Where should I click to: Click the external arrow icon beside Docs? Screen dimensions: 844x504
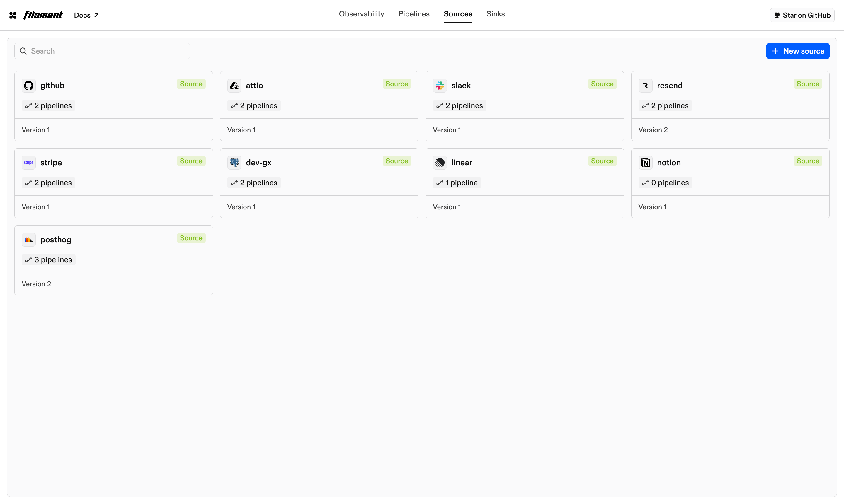click(x=96, y=15)
